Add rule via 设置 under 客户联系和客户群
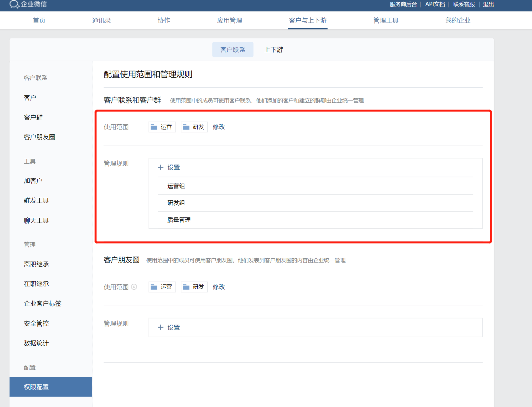Viewport: 532px width, 407px height. 169,167
